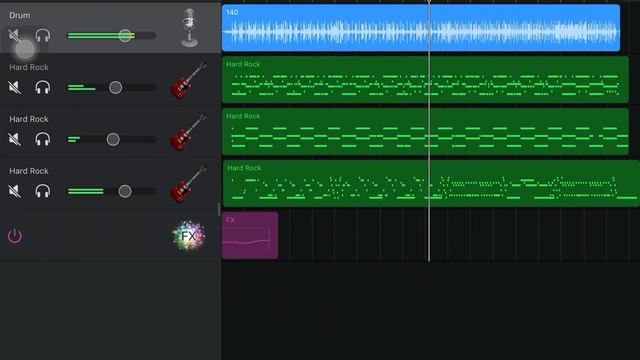Screen dimensions: 640x360
Task: Click the Drum track name label
Action: [20, 16]
